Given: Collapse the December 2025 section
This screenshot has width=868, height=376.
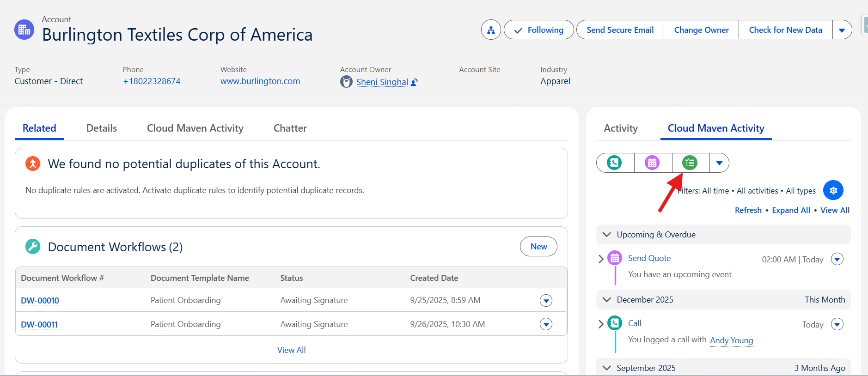Looking at the screenshot, I should click(x=607, y=300).
